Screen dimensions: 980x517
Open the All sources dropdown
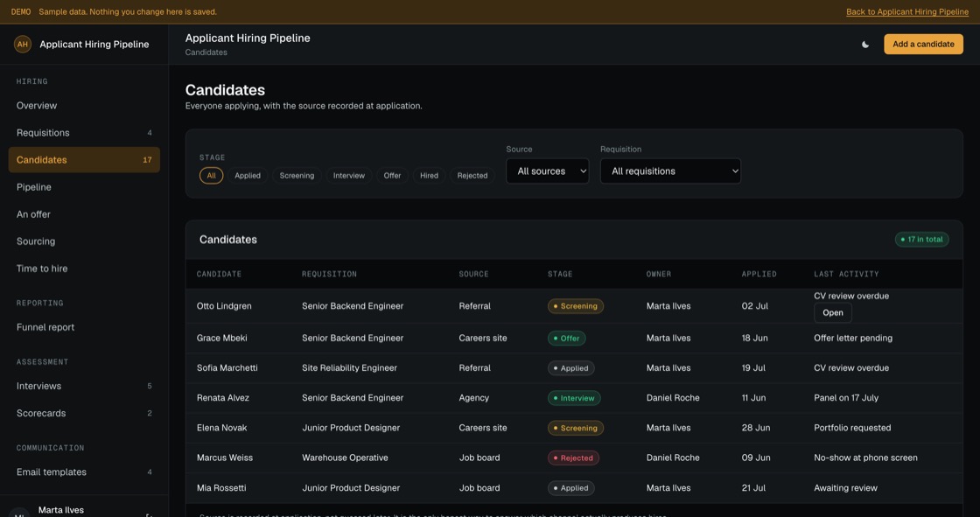[x=548, y=171]
